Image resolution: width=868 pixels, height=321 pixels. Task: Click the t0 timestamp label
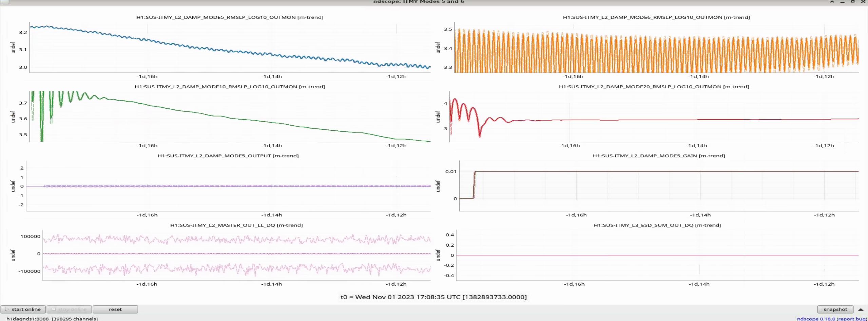433,297
